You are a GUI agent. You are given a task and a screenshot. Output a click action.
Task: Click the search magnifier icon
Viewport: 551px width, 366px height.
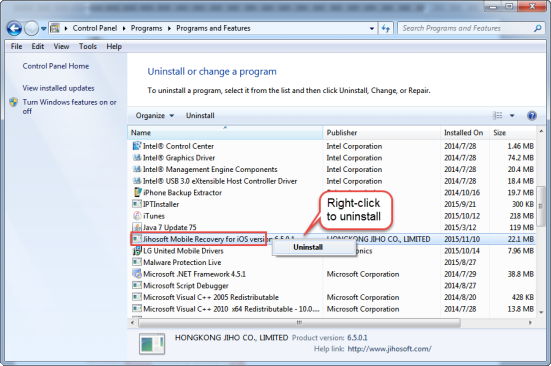537,28
